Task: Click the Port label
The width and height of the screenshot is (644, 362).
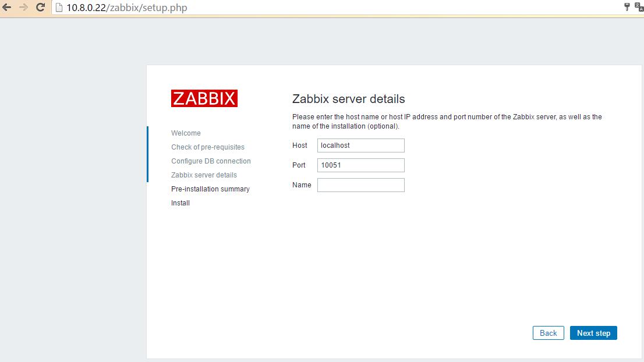Action: 299,165
